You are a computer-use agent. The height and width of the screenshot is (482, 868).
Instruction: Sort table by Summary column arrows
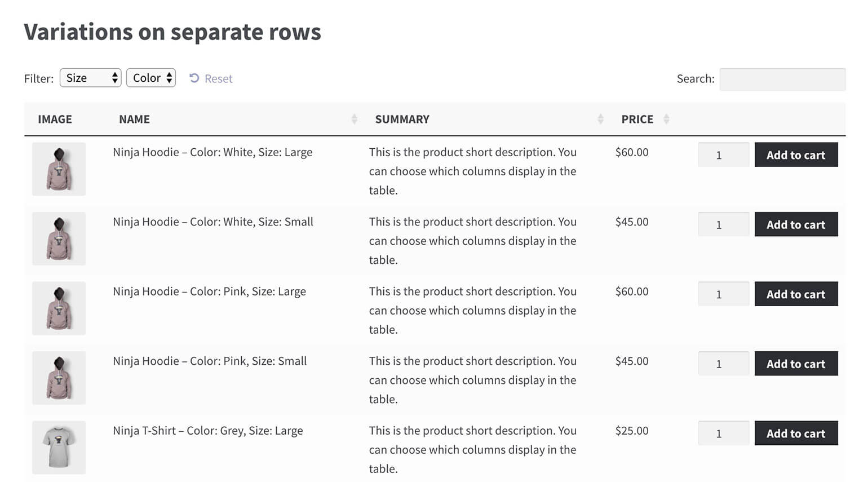(600, 119)
